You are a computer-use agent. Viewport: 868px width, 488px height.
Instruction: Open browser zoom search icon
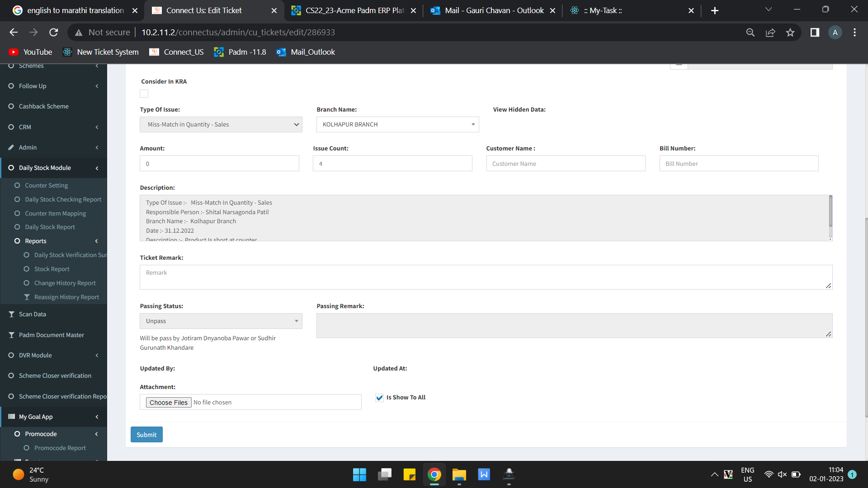pyautogui.click(x=750, y=32)
